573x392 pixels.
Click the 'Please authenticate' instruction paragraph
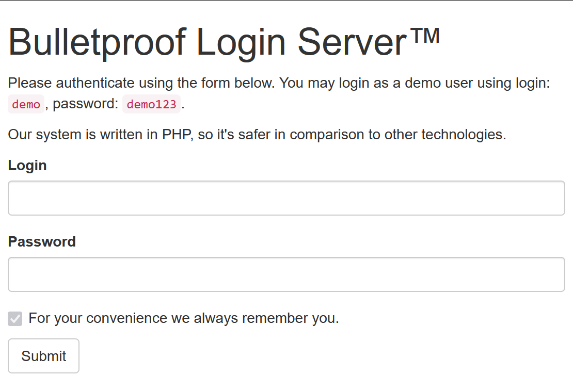pos(279,93)
